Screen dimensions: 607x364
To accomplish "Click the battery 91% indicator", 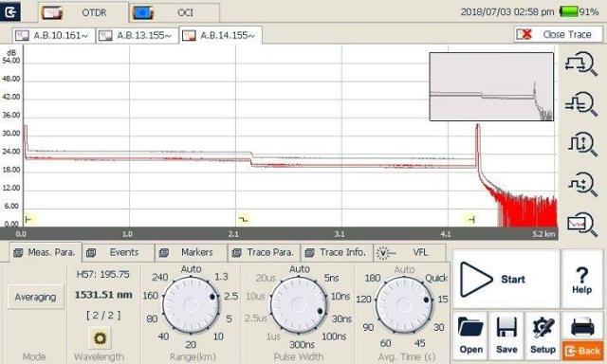I will 579,12.
